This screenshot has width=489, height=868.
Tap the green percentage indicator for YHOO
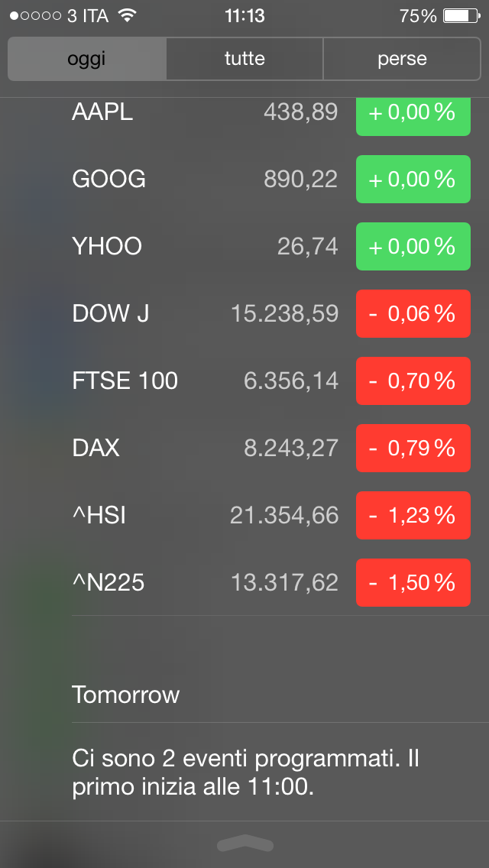click(413, 247)
